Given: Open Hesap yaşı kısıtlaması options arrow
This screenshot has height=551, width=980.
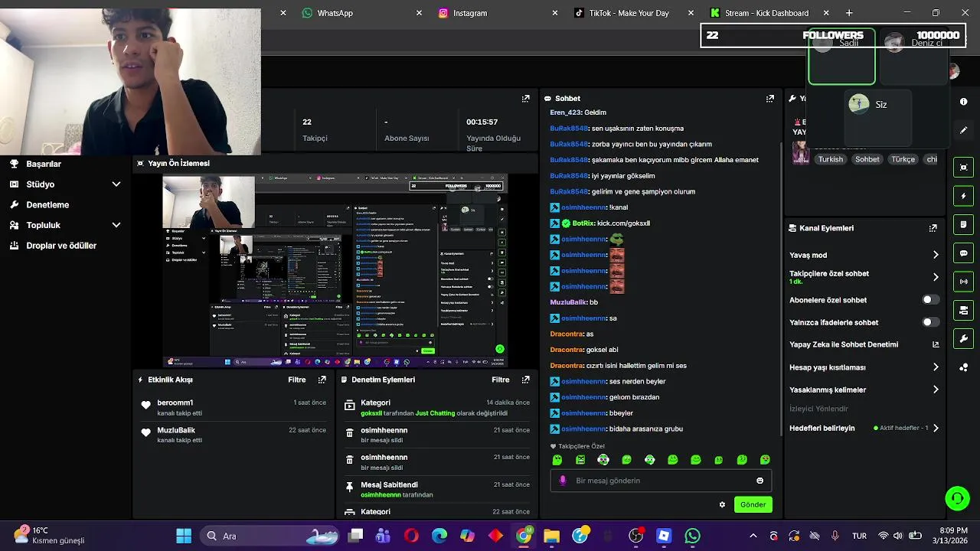Looking at the screenshot, I should [935, 367].
